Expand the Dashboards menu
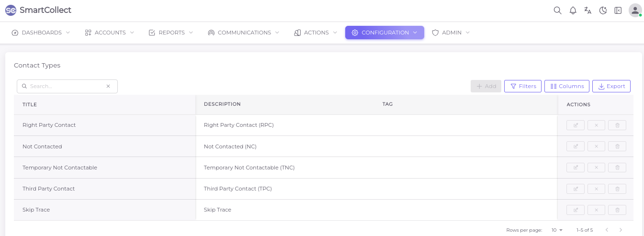The width and height of the screenshot is (644, 236). pyautogui.click(x=41, y=33)
